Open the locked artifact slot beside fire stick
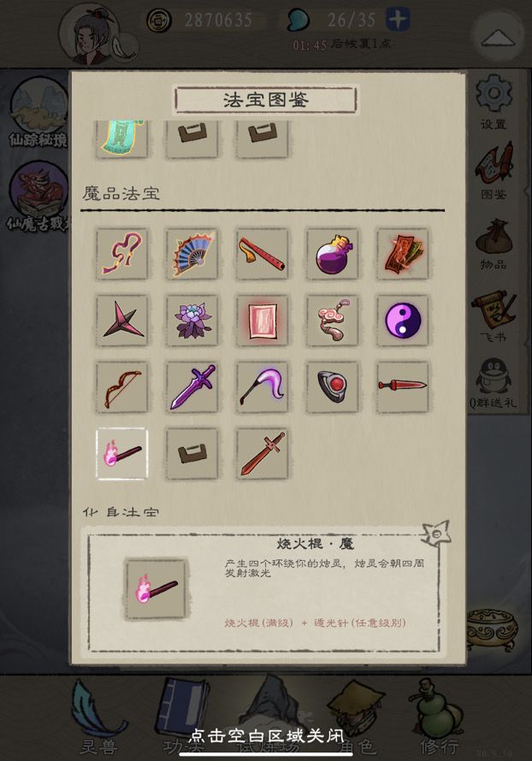 [192, 454]
